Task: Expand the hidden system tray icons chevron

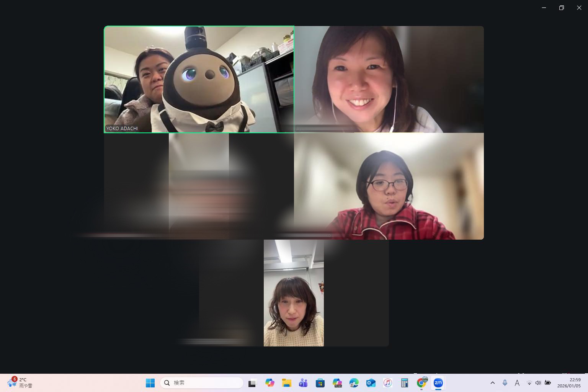Action: (492, 383)
